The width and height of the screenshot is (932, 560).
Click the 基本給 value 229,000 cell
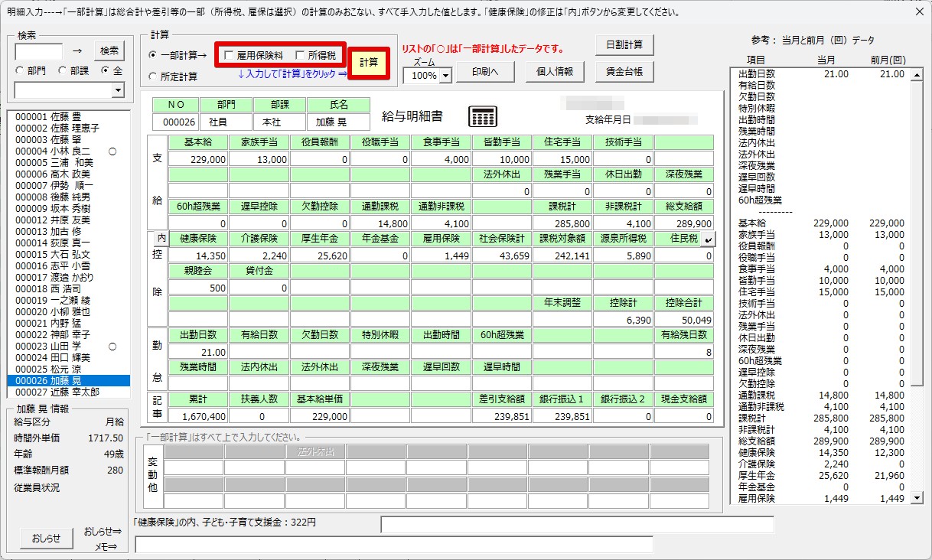(x=198, y=159)
